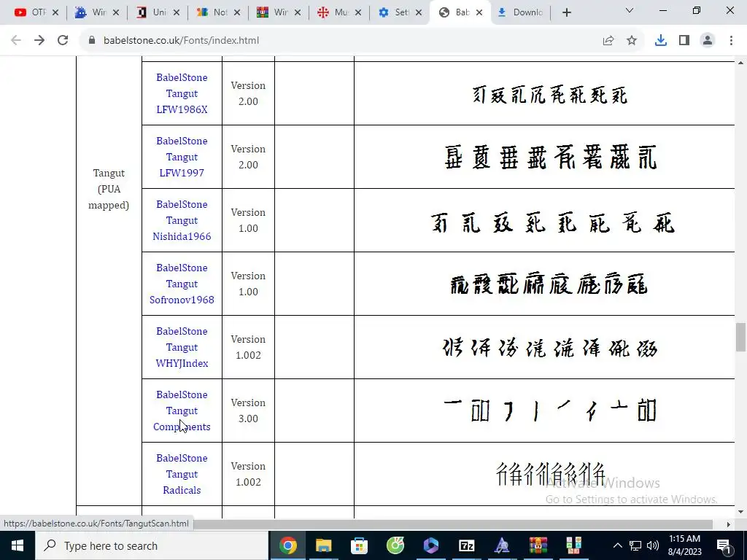Close the active BabelStone tab
Image resolution: width=747 pixels, height=560 pixels.
click(x=480, y=13)
